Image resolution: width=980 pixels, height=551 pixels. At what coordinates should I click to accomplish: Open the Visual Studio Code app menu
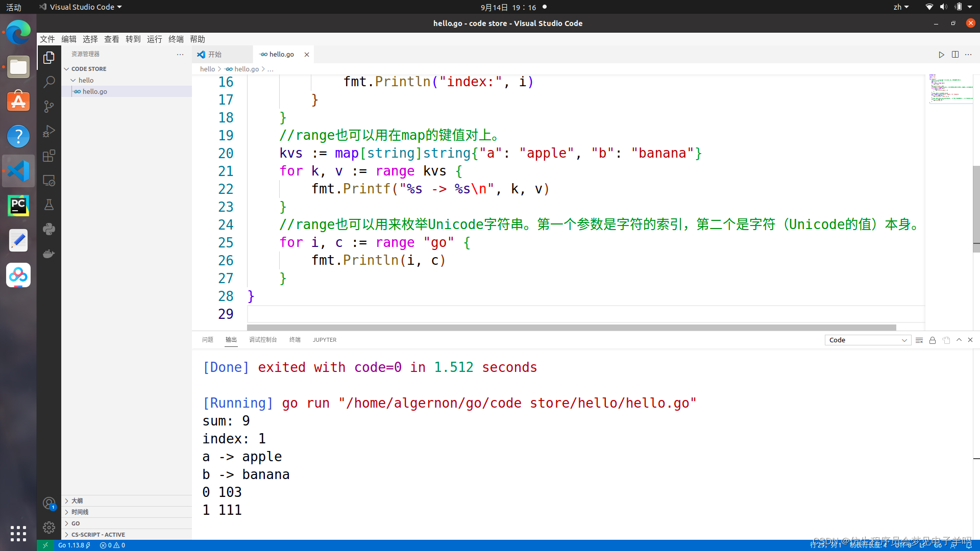81,7
